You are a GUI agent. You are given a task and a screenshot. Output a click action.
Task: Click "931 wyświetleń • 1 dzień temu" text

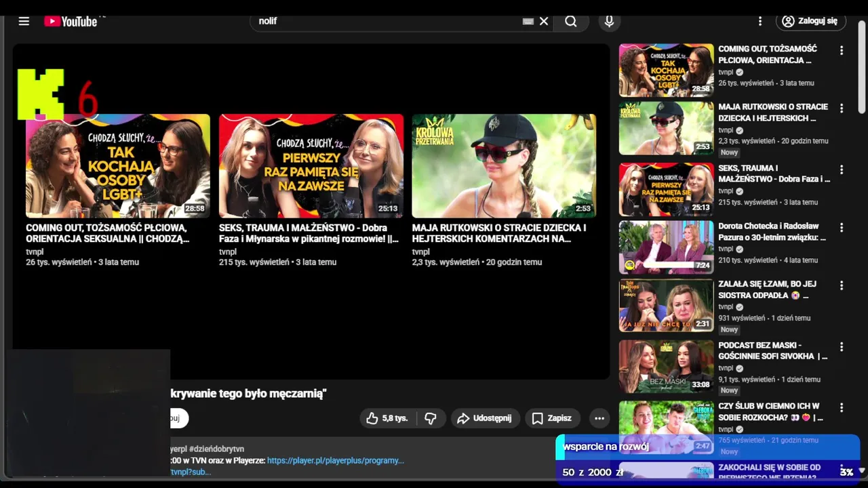click(765, 318)
